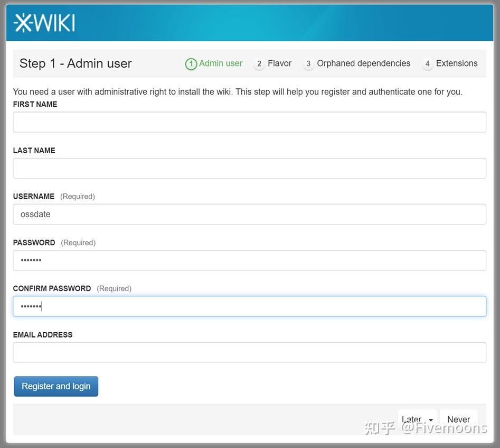
Task: Click the step 3 circle icon
Action: point(309,63)
